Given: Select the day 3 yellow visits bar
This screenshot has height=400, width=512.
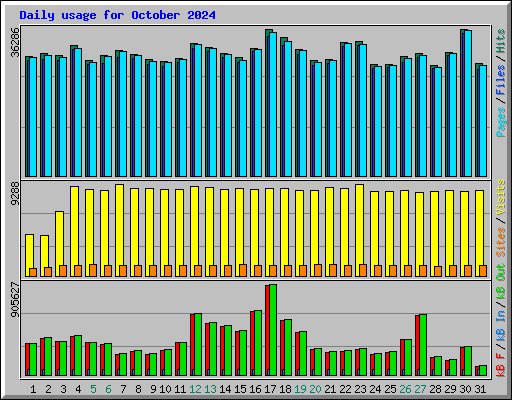Looking at the screenshot, I should point(59,244).
